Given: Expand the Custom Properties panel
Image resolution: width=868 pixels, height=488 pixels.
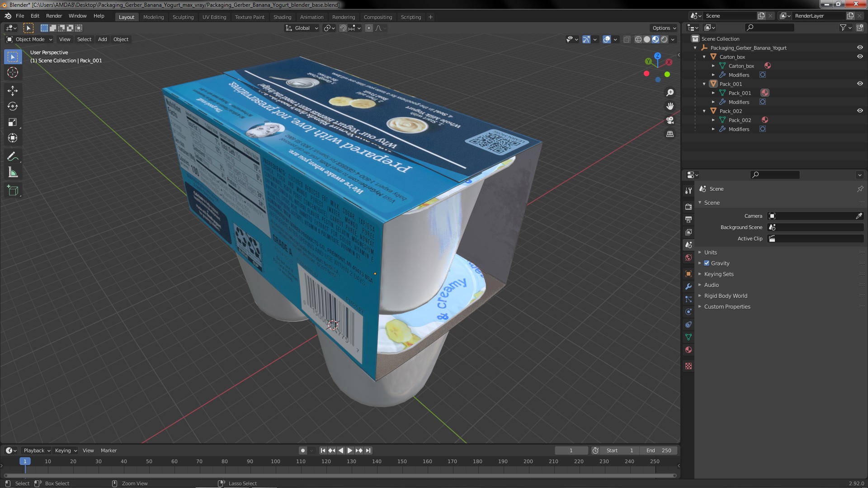Looking at the screenshot, I should (727, 307).
